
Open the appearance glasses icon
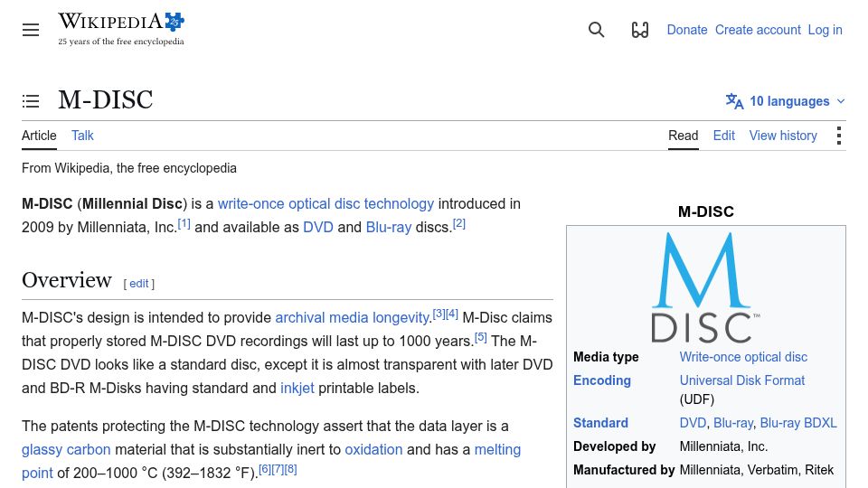(x=640, y=30)
